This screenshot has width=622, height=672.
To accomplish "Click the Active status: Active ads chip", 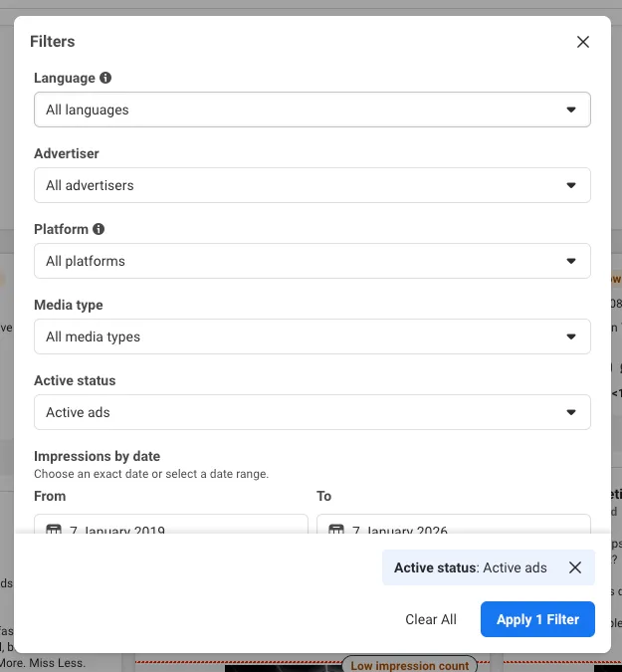I will coord(471,567).
